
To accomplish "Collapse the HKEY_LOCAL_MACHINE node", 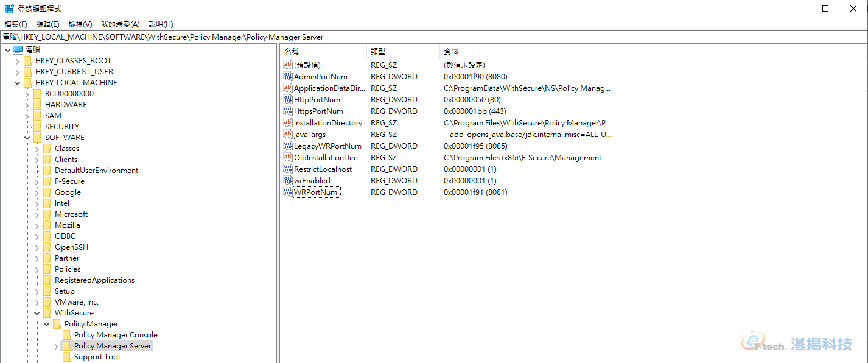I will click(16, 83).
